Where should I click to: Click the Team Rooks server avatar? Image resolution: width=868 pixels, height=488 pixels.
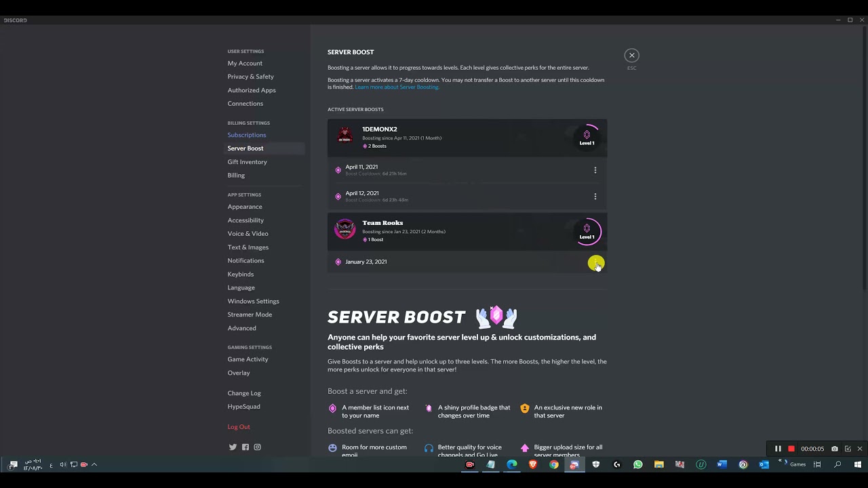pos(345,229)
